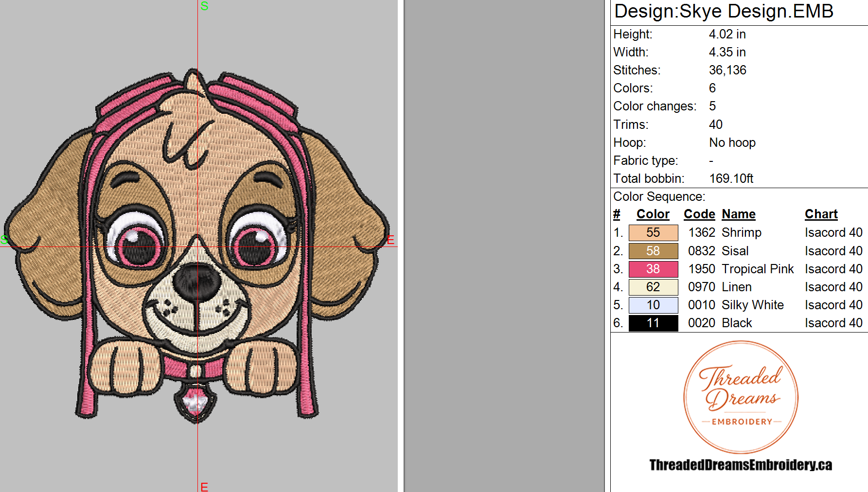Click the Color Sequence: label

pyautogui.click(x=659, y=196)
